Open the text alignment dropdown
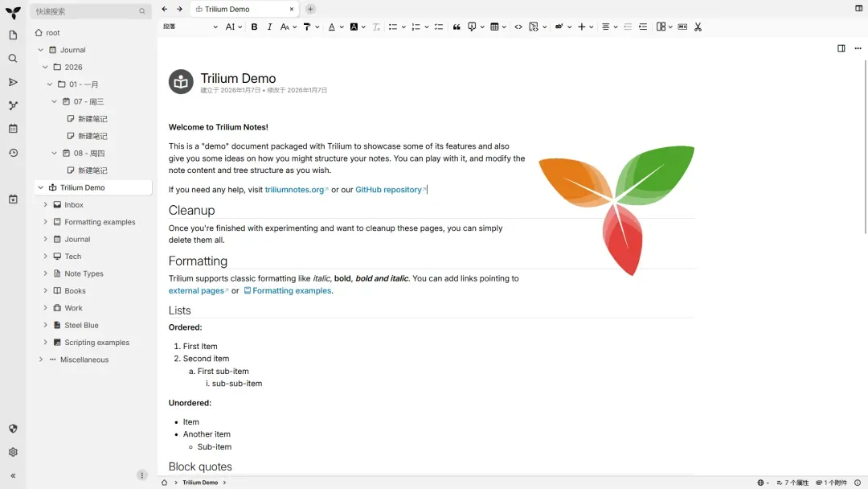 (609, 27)
